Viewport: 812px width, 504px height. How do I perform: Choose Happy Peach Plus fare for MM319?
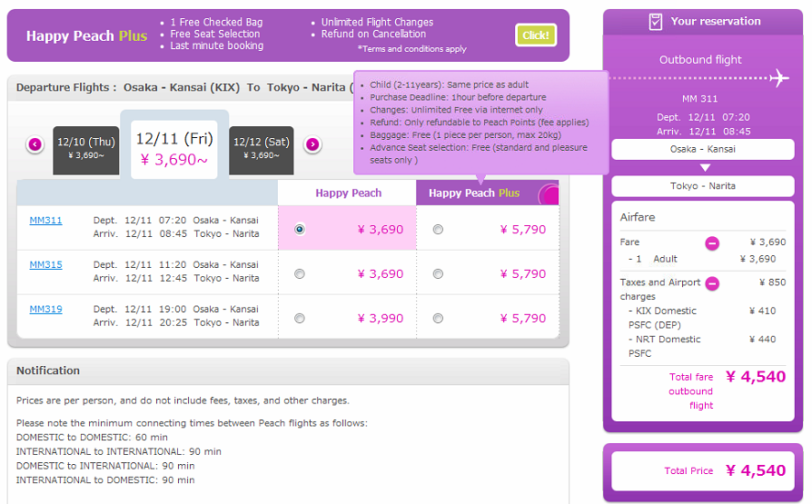pos(438,319)
